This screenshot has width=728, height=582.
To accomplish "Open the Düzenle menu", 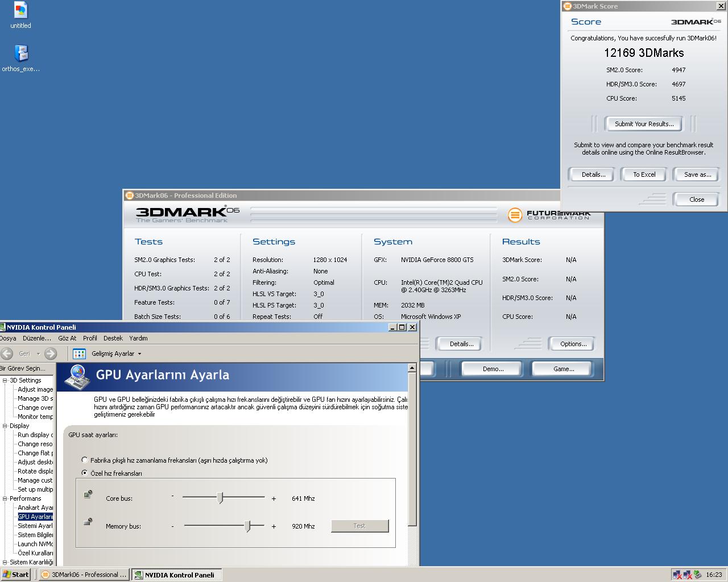I will point(36,338).
